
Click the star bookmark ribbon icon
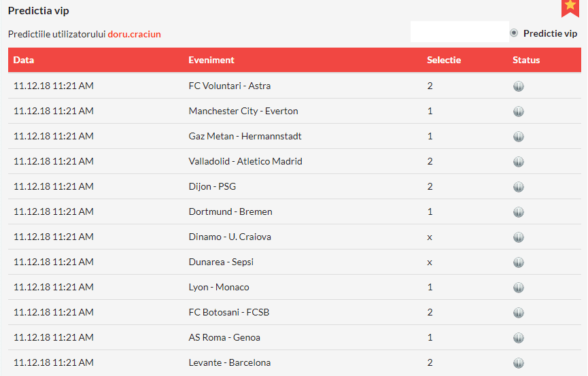570,7
